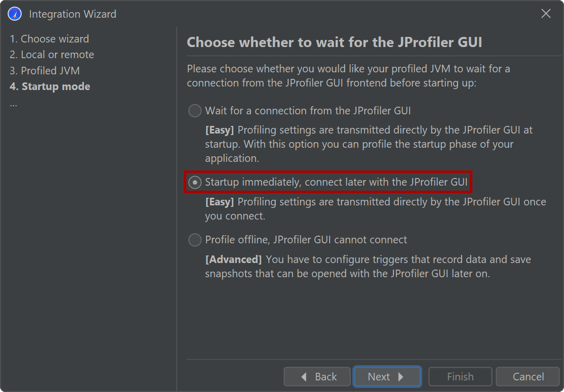Click the Advanced description about triggers

pyautogui.click(x=368, y=267)
